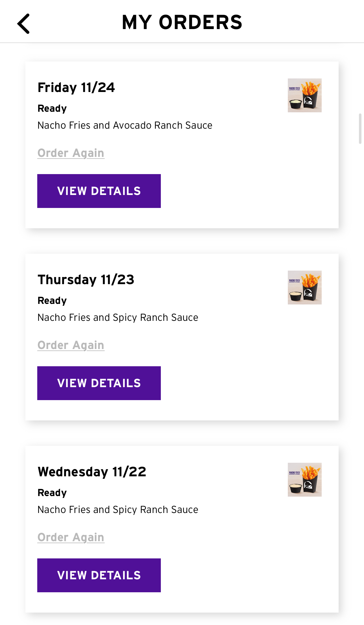Viewport: 364px width, 625px height.
Task: Reorder the Thursday 11/23 order via Order Again
Action: [71, 345]
